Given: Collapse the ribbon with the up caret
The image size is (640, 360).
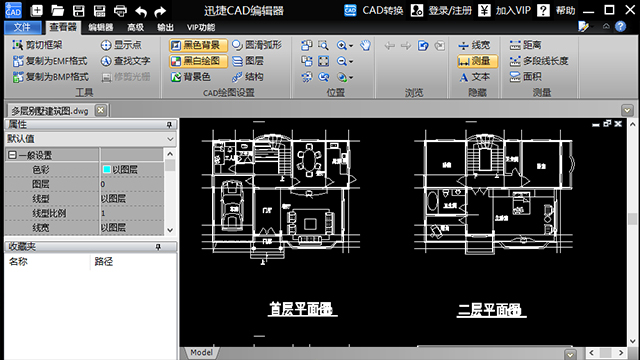Looking at the screenshot, I should click(x=606, y=27).
